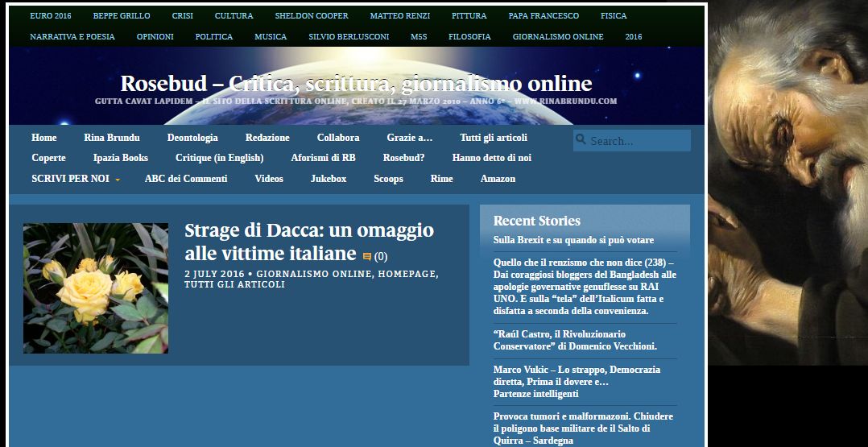
Task: Open the EURO 2016 topic
Action: (x=51, y=15)
